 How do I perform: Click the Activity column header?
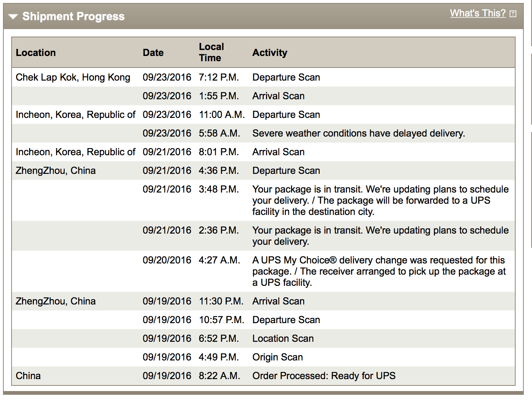click(270, 53)
